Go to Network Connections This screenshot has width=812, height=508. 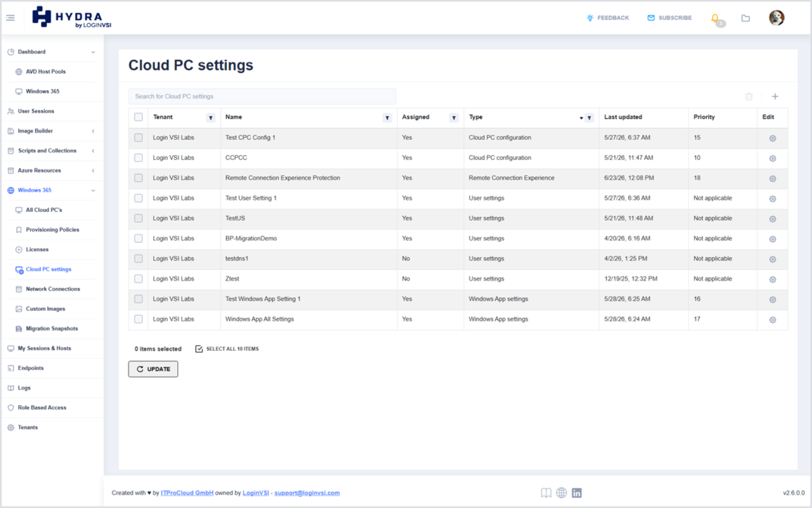(53, 289)
